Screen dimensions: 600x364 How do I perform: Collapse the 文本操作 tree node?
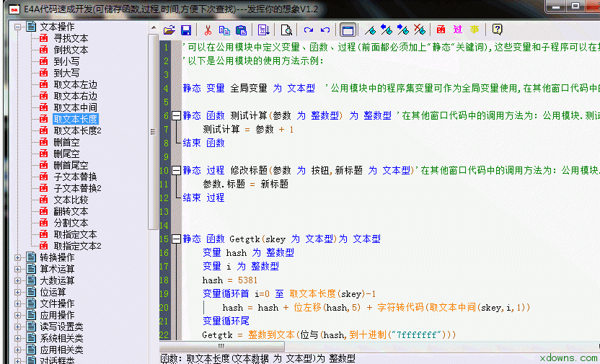(x=17, y=27)
